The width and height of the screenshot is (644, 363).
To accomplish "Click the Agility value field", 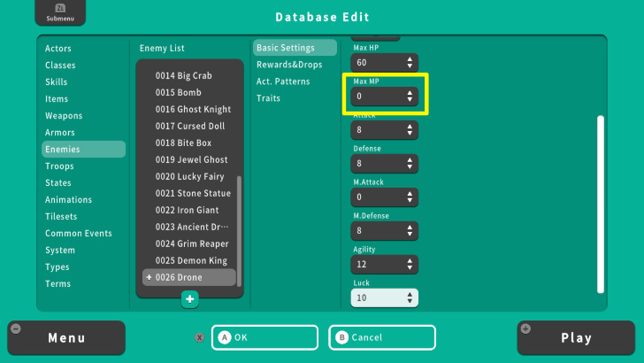I will click(x=385, y=265).
